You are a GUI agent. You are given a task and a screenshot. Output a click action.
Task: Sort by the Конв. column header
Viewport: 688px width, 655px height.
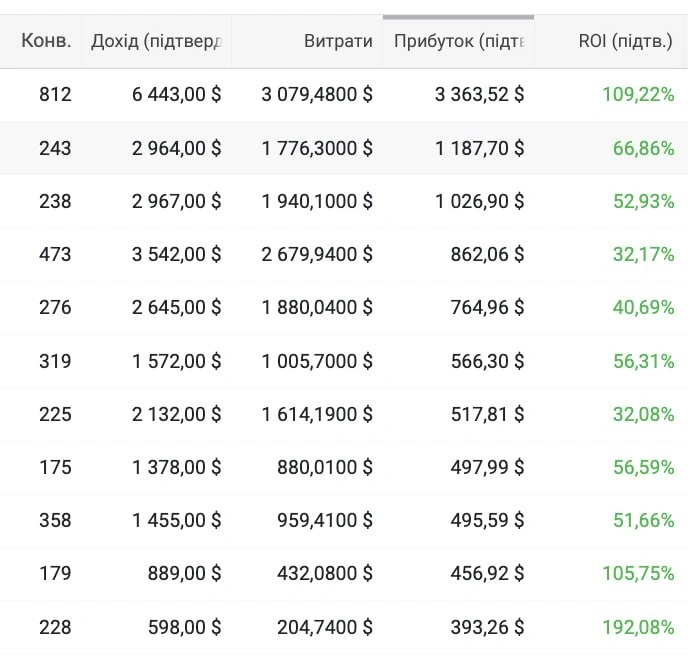46,41
